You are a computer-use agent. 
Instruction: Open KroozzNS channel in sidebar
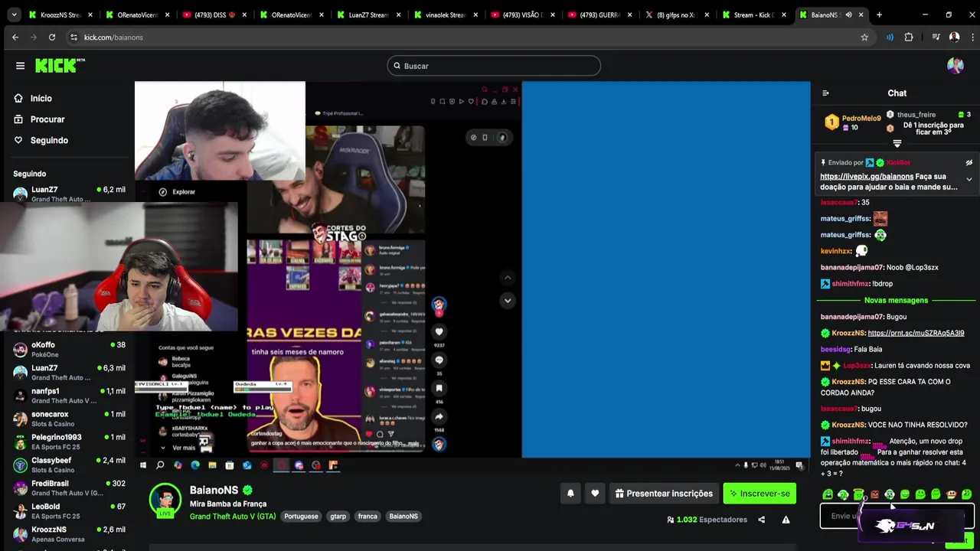[69, 533]
